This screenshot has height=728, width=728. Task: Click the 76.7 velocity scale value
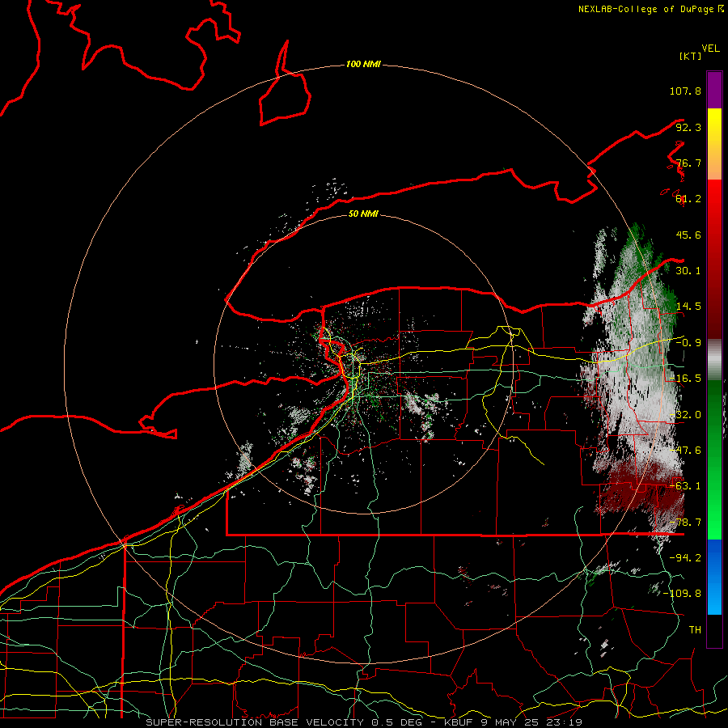[688, 163]
